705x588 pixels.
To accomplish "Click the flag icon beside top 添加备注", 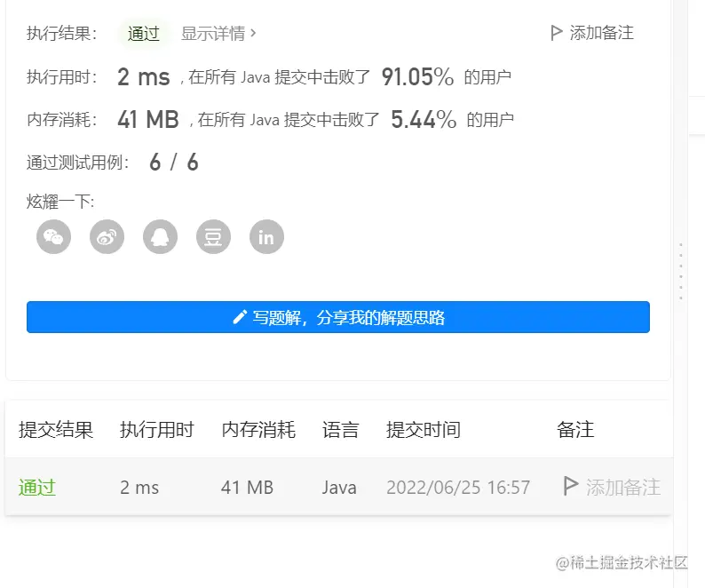I will [x=556, y=33].
